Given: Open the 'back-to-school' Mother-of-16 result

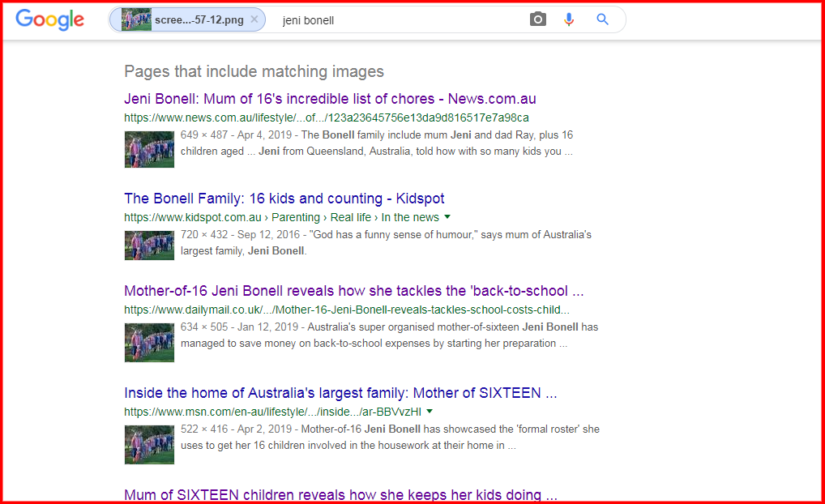Looking at the screenshot, I should pyautogui.click(x=353, y=291).
